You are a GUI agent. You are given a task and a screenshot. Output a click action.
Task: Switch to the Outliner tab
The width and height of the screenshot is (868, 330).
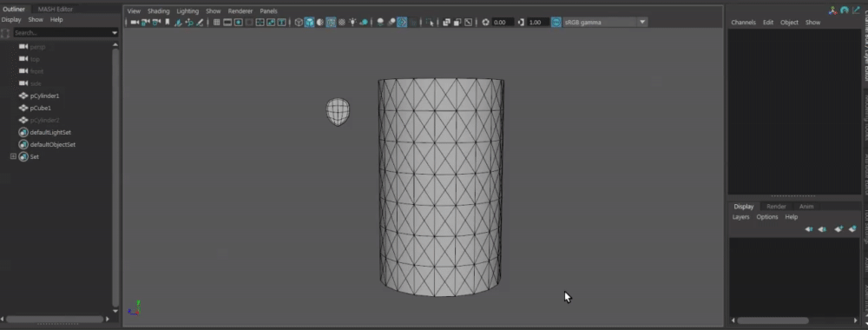tap(14, 9)
